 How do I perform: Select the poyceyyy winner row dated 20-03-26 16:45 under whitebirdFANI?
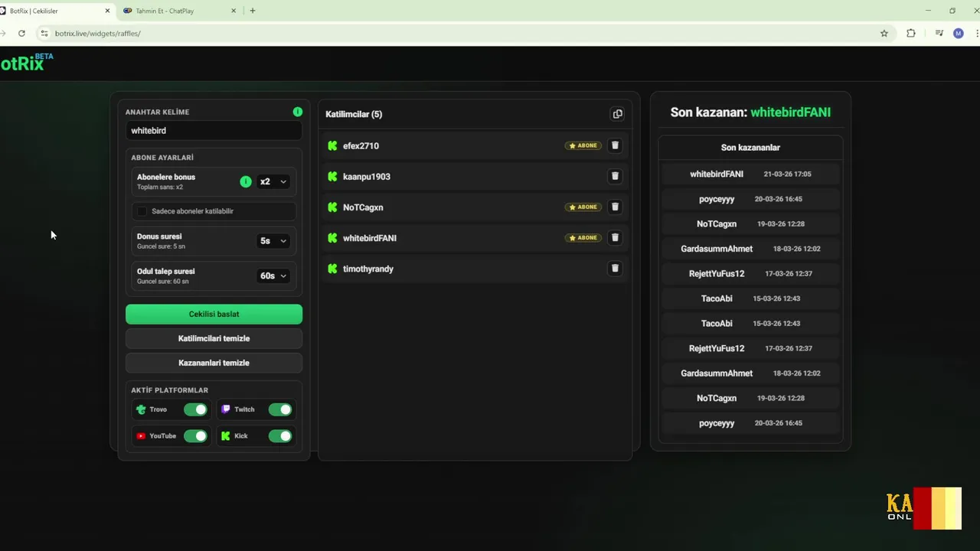pos(750,199)
